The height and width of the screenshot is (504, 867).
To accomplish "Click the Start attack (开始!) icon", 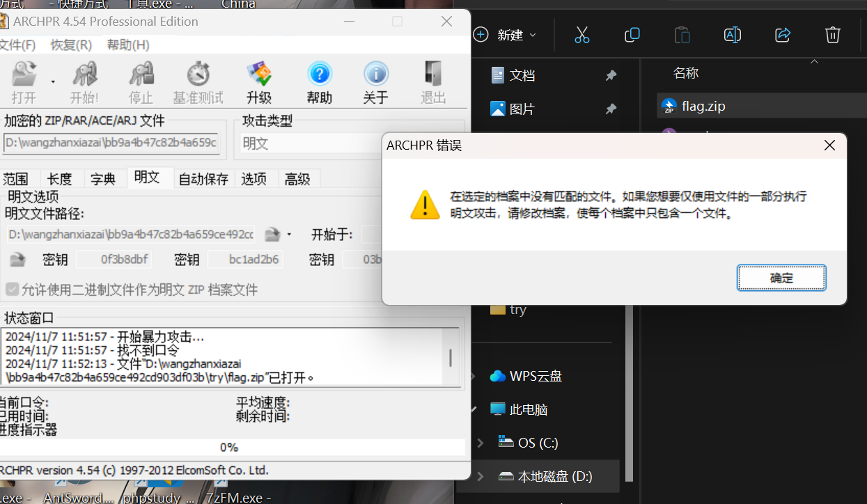I will [x=84, y=82].
